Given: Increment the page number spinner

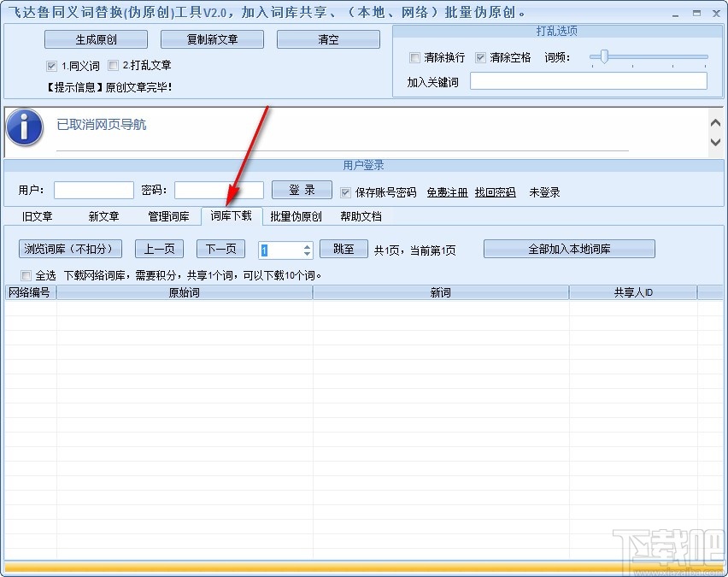Looking at the screenshot, I should (x=307, y=247).
